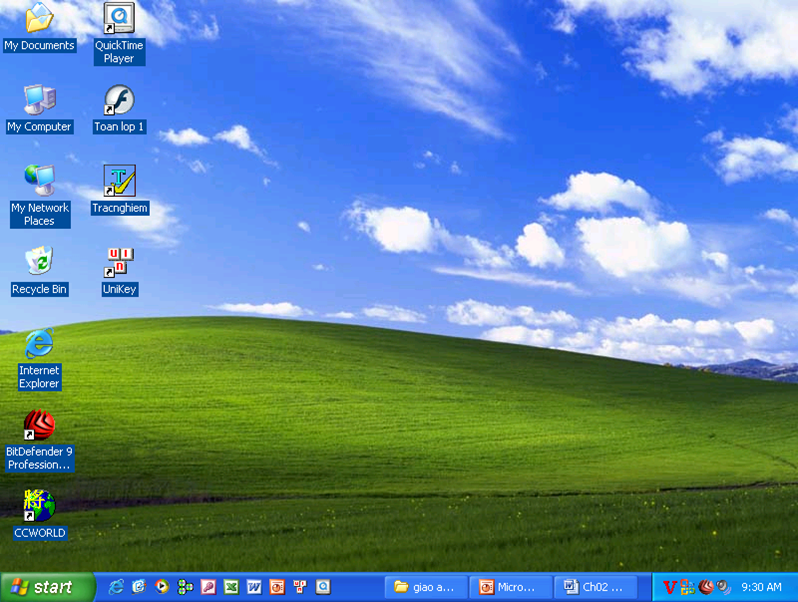This screenshot has width=798, height=602.
Task: Open the volume speaker tray icon
Action: point(724,587)
